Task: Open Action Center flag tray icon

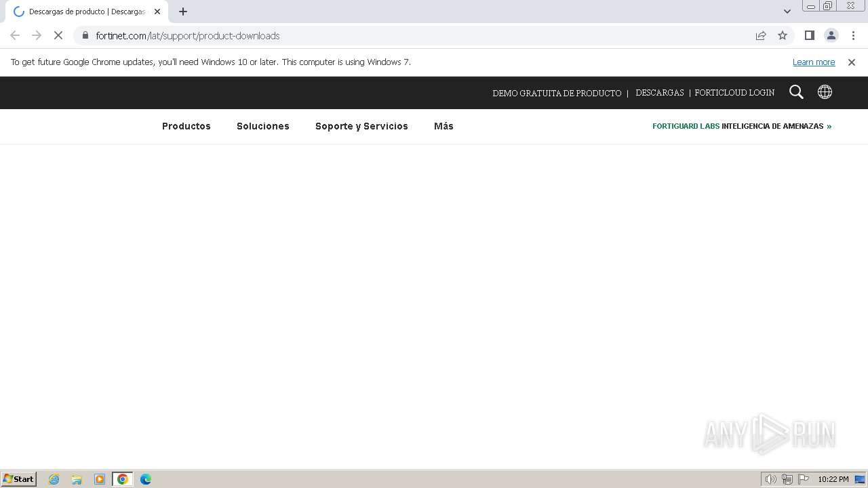Action: pyautogui.click(x=804, y=479)
